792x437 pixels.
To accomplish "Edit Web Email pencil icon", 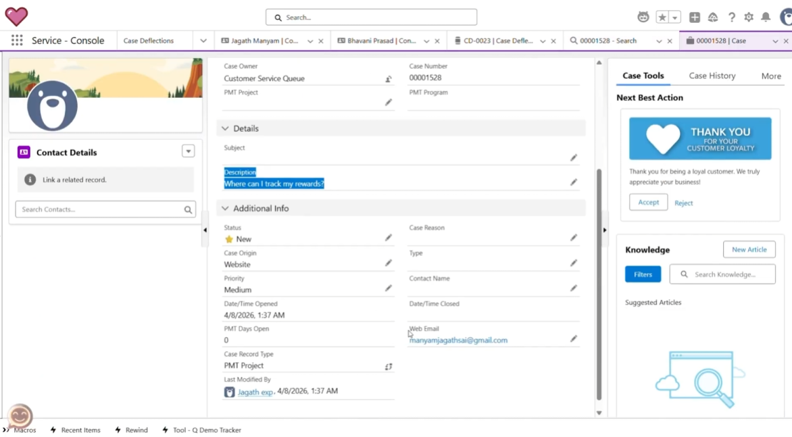I will (x=573, y=338).
